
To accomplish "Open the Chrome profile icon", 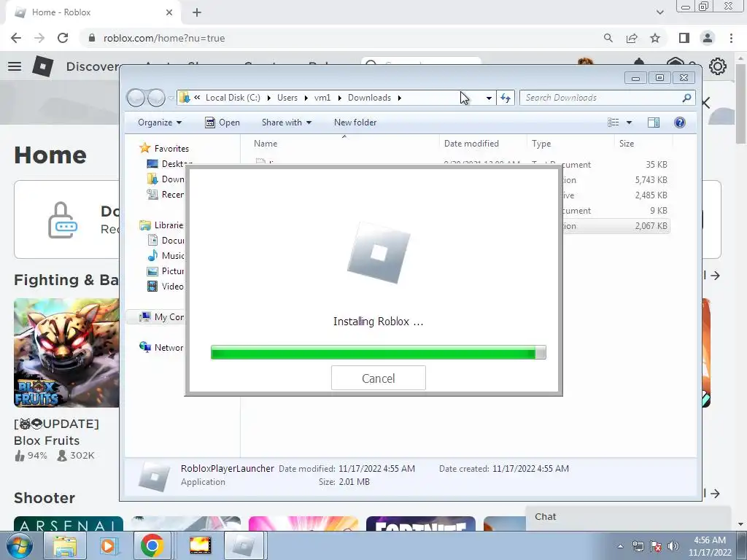I will pos(708,38).
